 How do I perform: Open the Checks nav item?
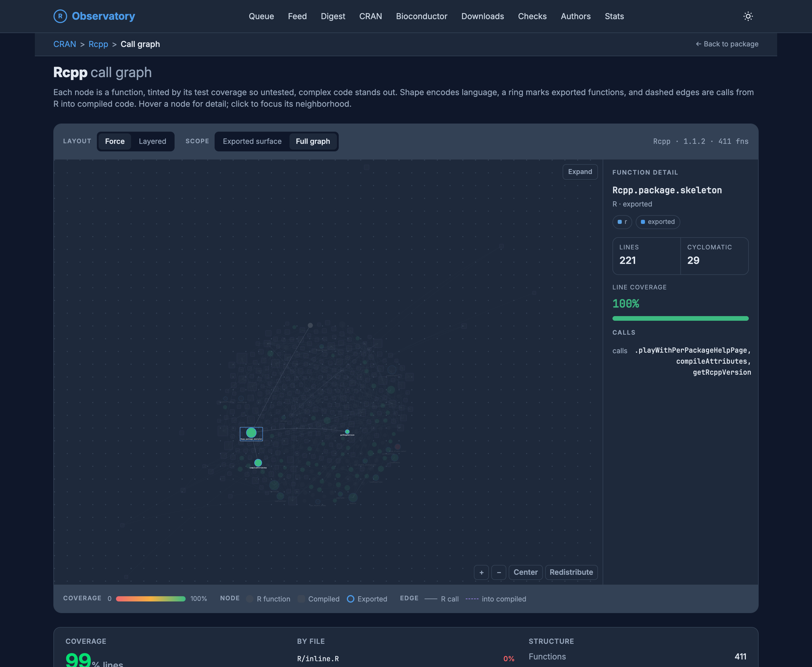tap(532, 16)
